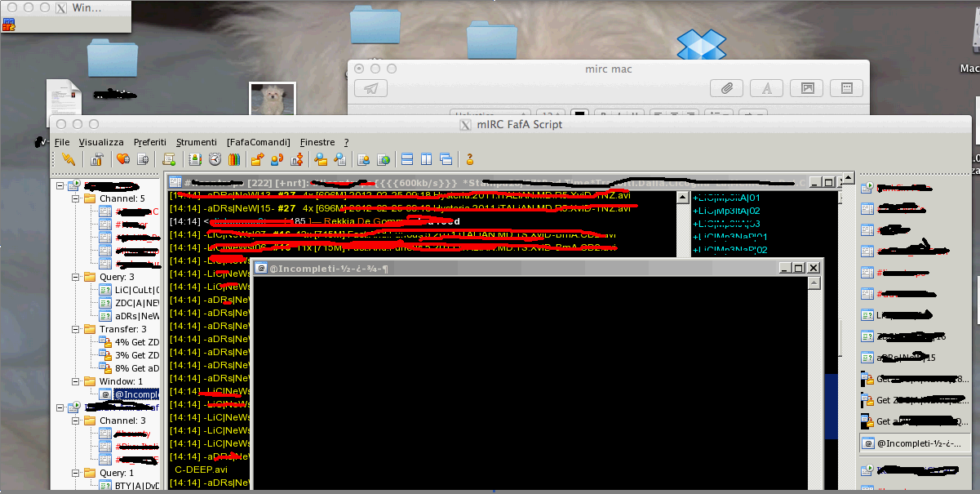Viewport: 980px width, 494px height.
Task: Open Favorites heart icon in toolbar
Action: [x=123, y=159]
